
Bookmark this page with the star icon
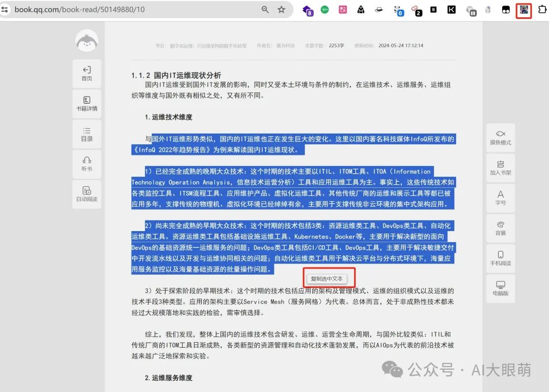282,10
